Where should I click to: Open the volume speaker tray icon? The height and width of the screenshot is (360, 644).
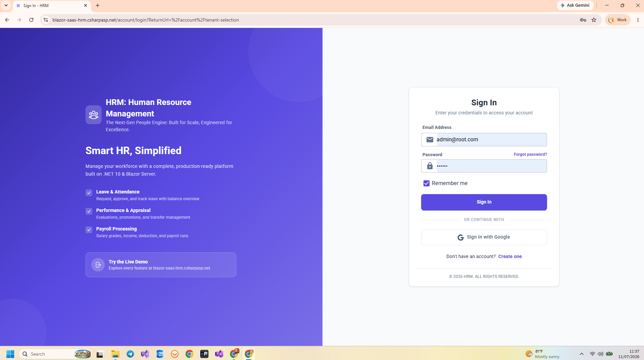[601, 354]
